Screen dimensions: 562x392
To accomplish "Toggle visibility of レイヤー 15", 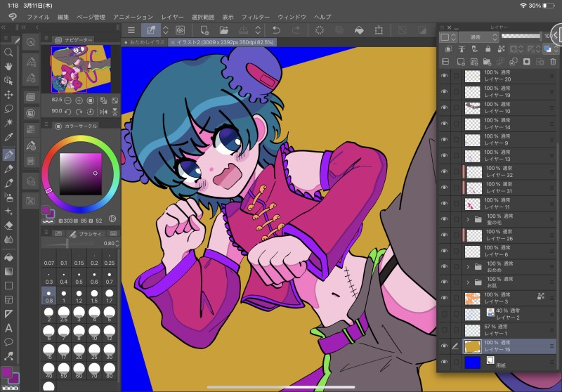I will (x=445, y=346).
